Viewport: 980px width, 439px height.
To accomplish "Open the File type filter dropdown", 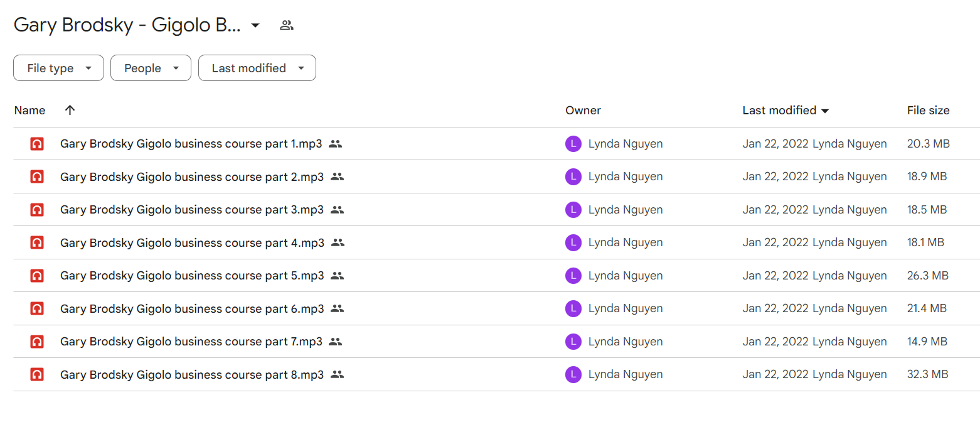I will 58,68.
